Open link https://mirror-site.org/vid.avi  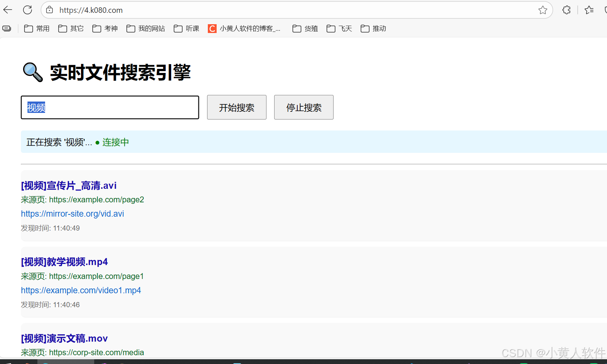pyautogui.click(x=73, y=214)
